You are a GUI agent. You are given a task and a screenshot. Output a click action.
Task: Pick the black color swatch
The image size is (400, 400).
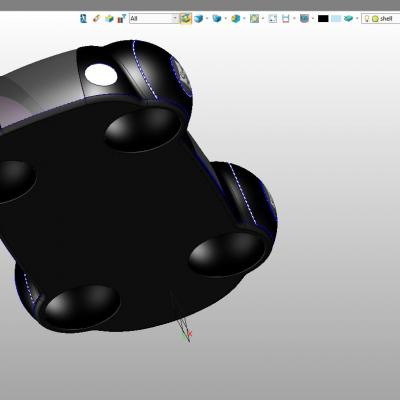(x=323, y=19)
